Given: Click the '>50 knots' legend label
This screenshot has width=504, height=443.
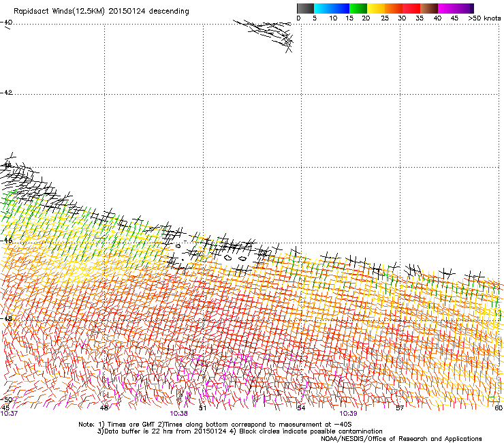Looking at the screenshot, I should [x=484, y=18].
